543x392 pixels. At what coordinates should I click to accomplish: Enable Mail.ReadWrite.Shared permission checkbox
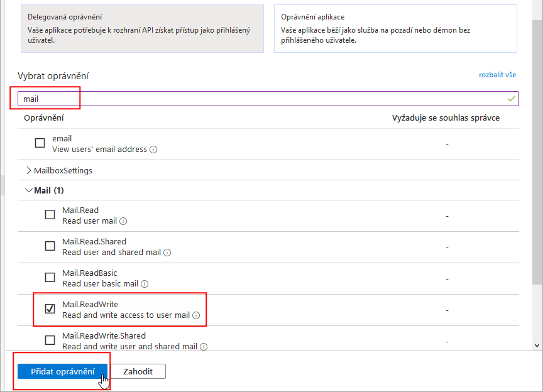50,340
